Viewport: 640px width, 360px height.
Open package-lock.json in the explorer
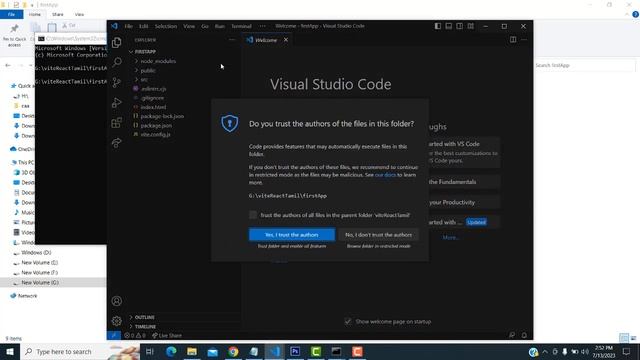tap(162, 116)
